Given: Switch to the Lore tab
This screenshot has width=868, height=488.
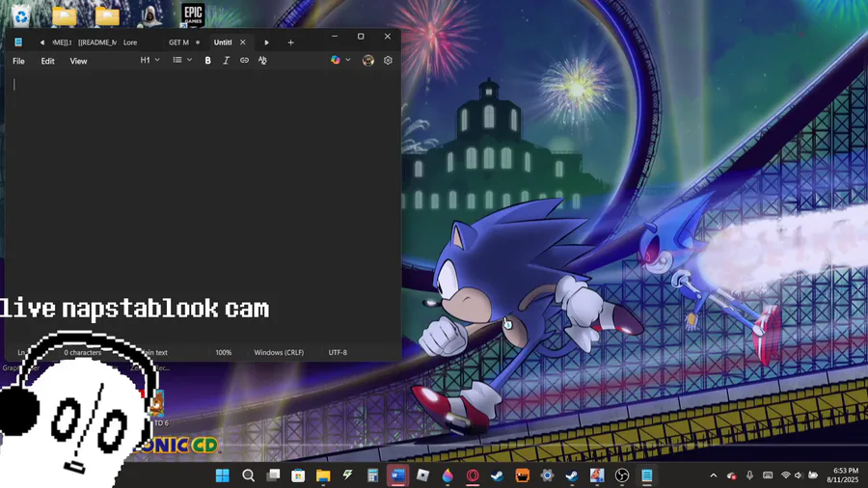Looking at the screenshot, I should (x=130, y=42).
